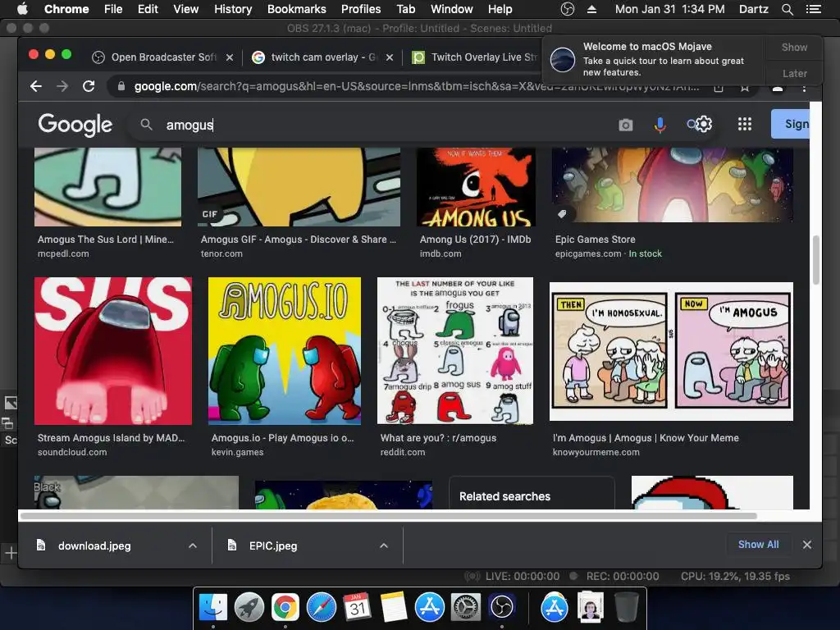This screenshot has height=630, width=840.
Task: Click Show on the Mojave notification
Action: 794,47
